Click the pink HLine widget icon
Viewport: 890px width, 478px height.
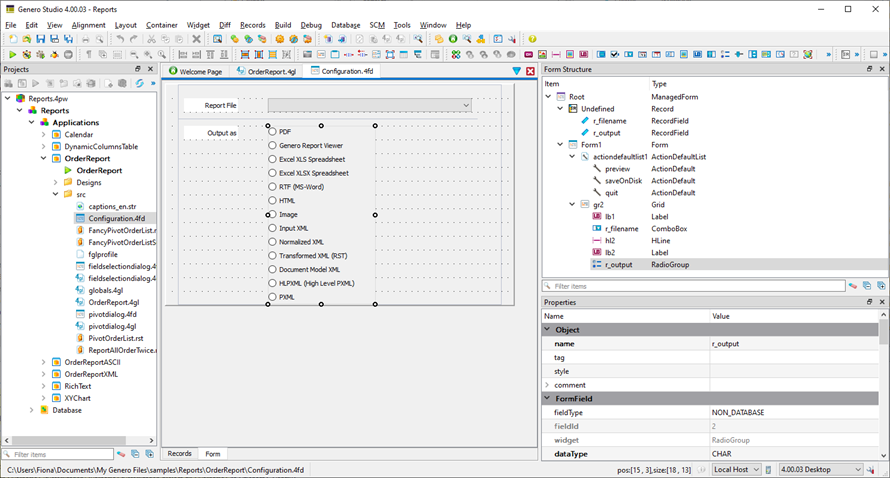point(556,54)
